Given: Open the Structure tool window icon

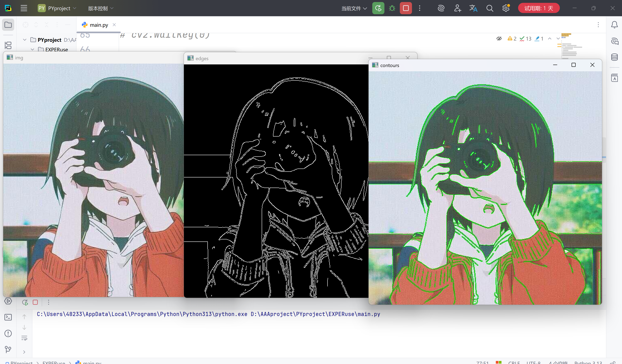Looking at the screenshot, I should [x=8, y=45].
